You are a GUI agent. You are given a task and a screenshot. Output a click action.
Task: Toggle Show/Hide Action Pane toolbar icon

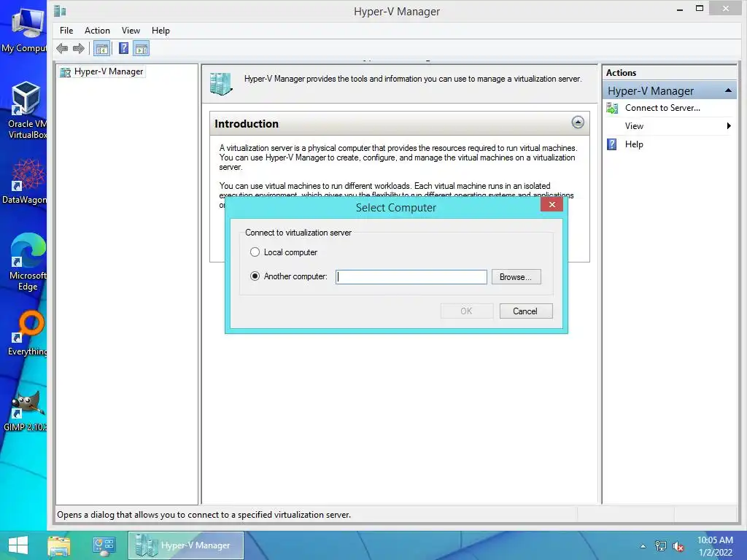pyautogui.click(x=142, y=49)
